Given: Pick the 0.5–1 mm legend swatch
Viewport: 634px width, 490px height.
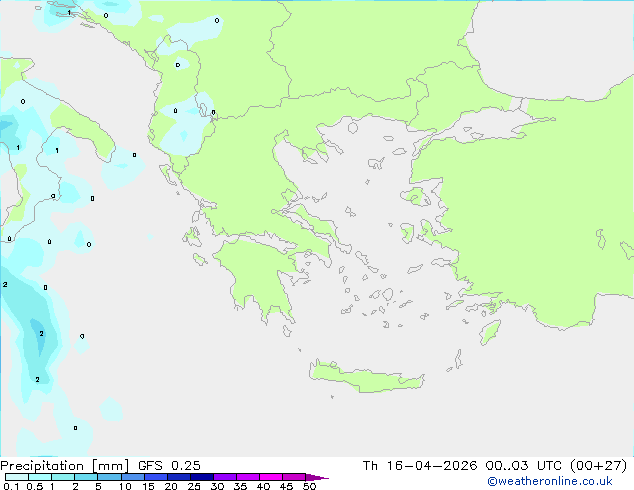Looking at the screenshot, I should point(40,477).
